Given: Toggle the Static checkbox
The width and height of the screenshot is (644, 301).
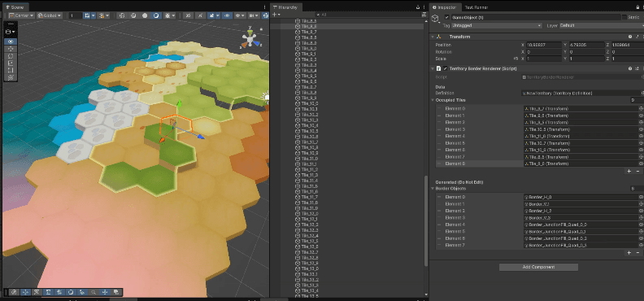Looking at the screenshot, I should click(625, 18).
